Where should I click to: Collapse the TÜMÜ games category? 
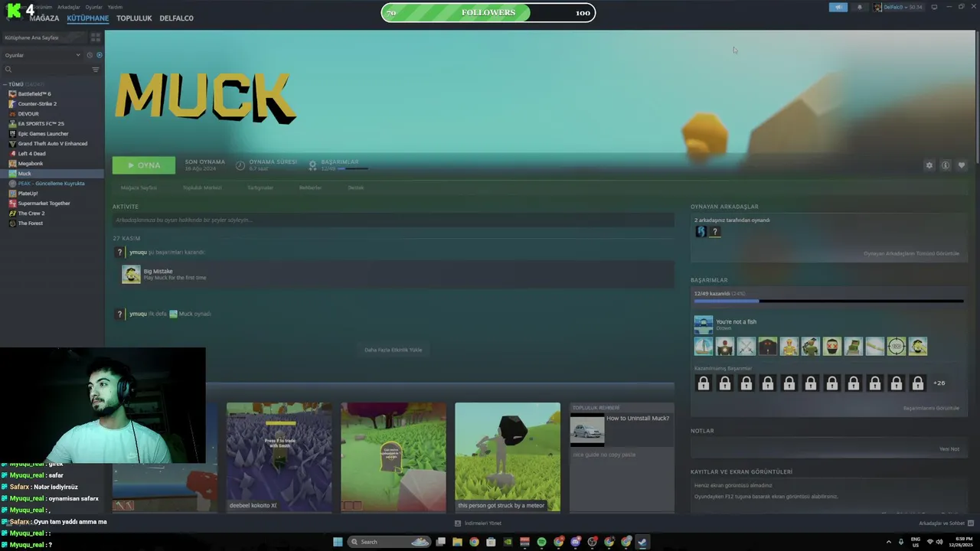pos(5,84)
